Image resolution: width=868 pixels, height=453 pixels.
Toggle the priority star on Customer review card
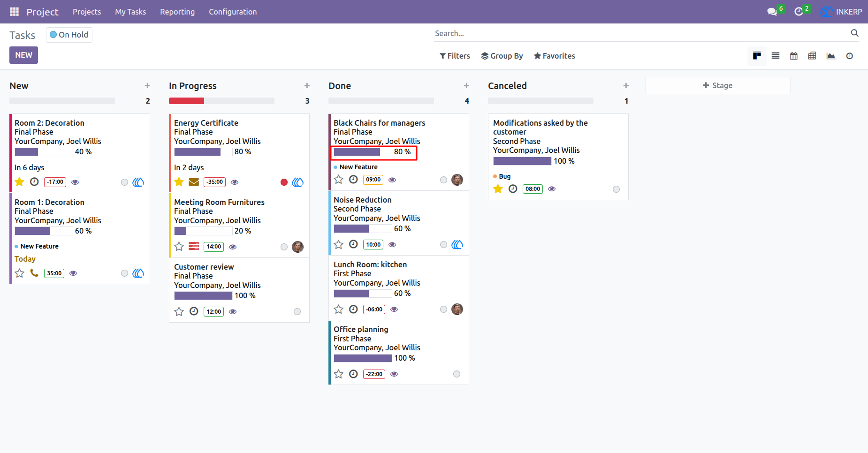pyautogui.click(x=179, y=311)
